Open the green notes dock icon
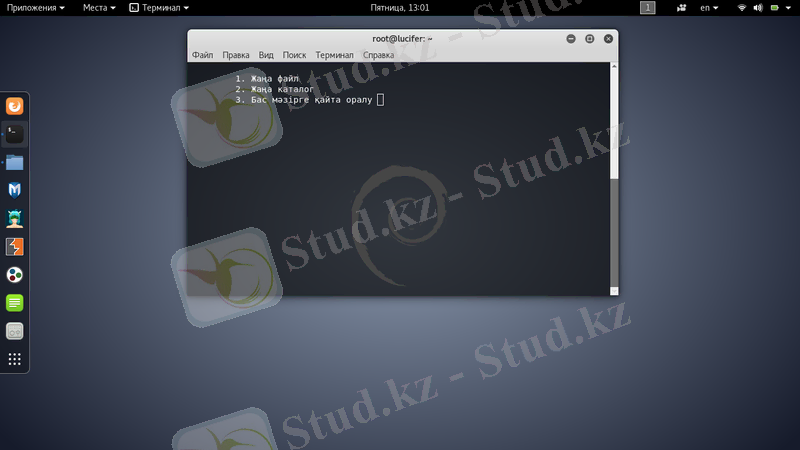 coord(14,303)
